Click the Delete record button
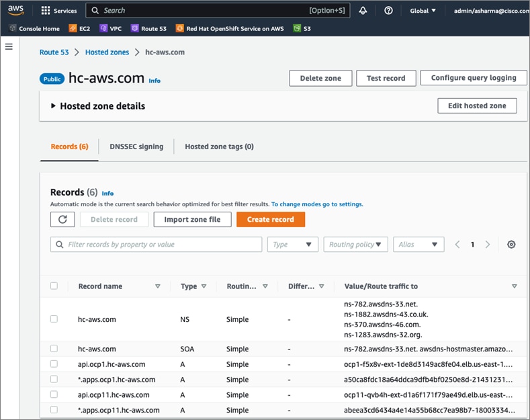Screen dimensions: 530x420 coord(114,220)
